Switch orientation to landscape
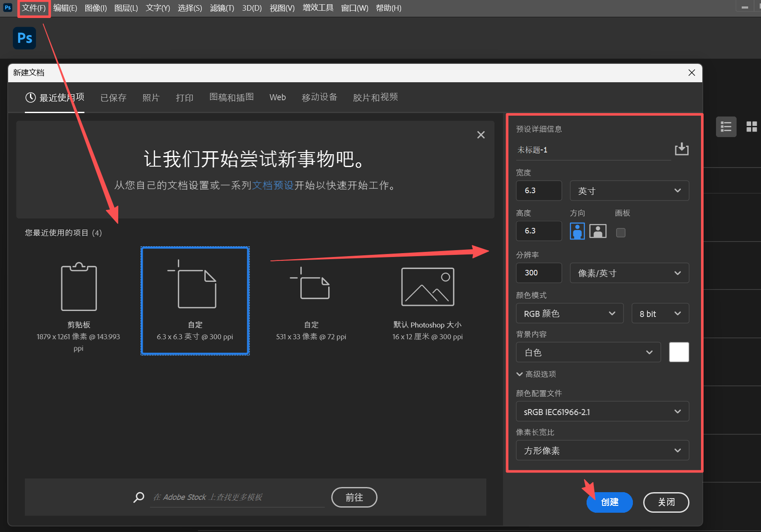 pos(597,231)
